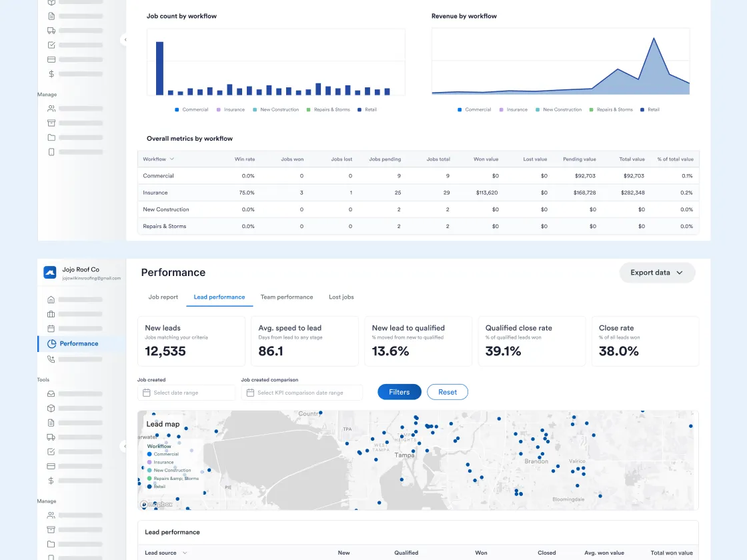Click the KPI comparison date range field
Screen dimensions: 747x560
pos(301,393)
